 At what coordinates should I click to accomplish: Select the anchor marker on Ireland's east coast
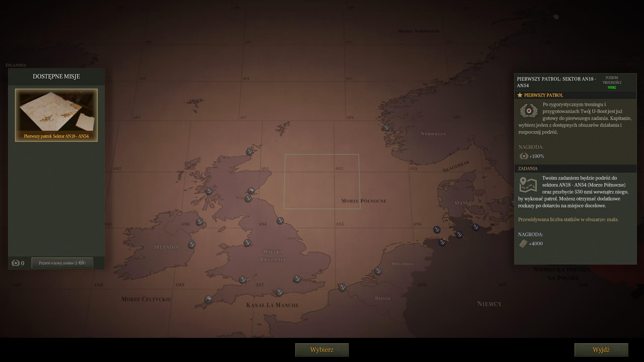tap(192, 244)
